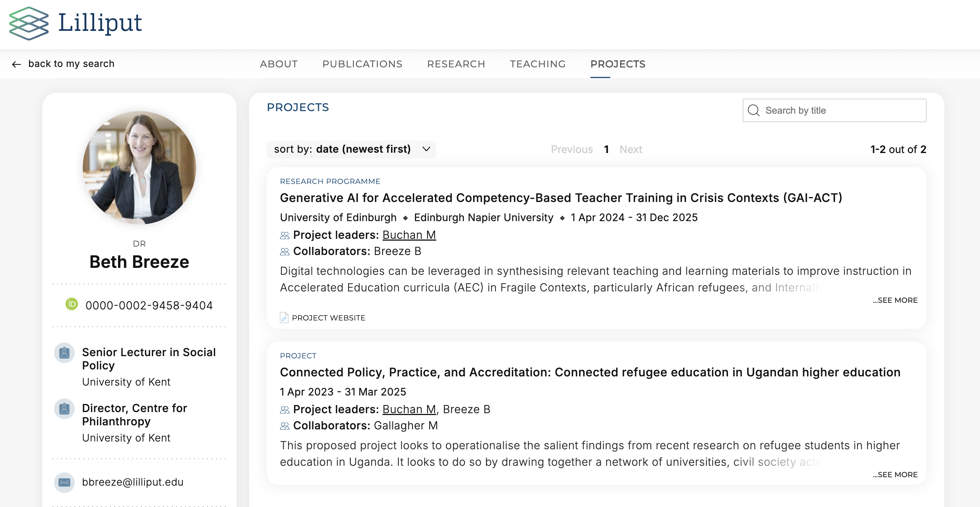Open the sort by date dropdown
Image resolution: width=980 pixels, height=507 pixels.
(351, 149)
